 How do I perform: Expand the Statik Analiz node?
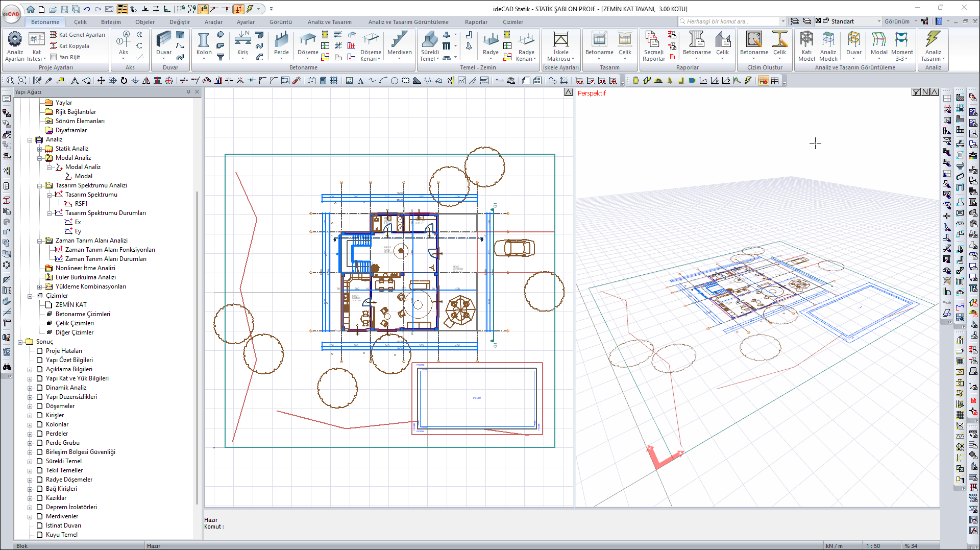(39, 149)
